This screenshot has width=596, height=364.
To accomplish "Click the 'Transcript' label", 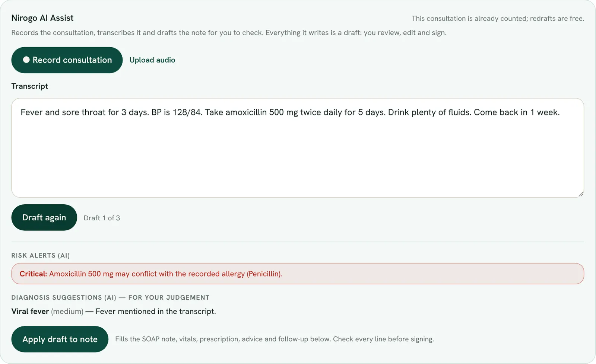I will (x=30, y=86).
